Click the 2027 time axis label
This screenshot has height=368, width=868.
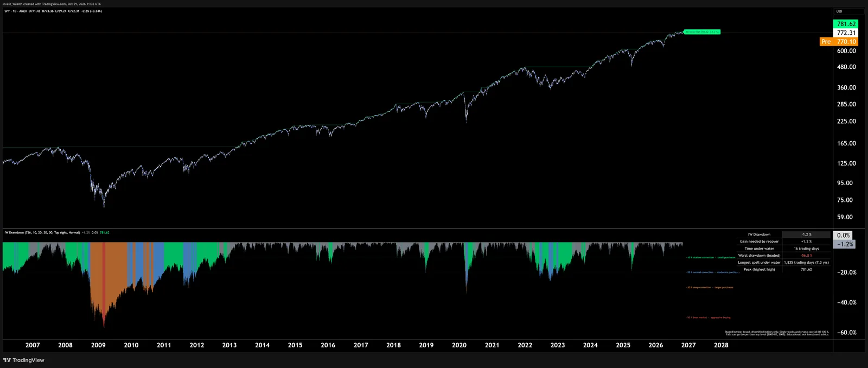tap(689, 345)
